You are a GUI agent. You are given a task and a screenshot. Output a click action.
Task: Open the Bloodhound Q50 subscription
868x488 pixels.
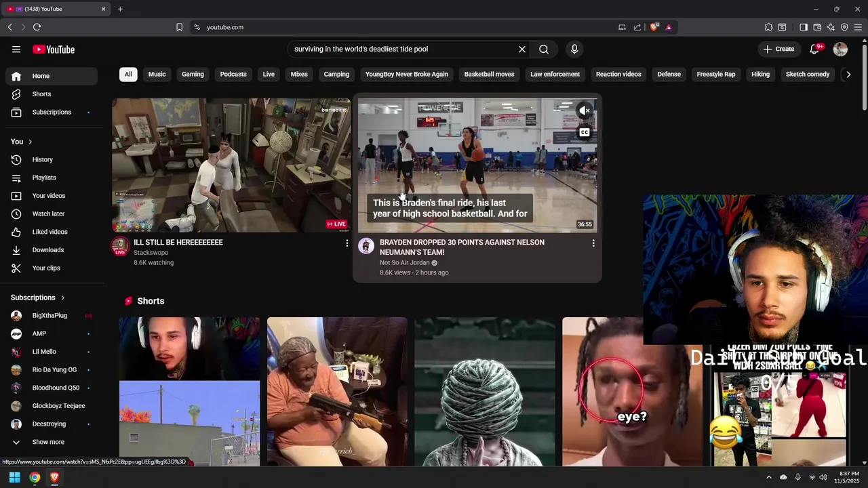coord(52,388)
